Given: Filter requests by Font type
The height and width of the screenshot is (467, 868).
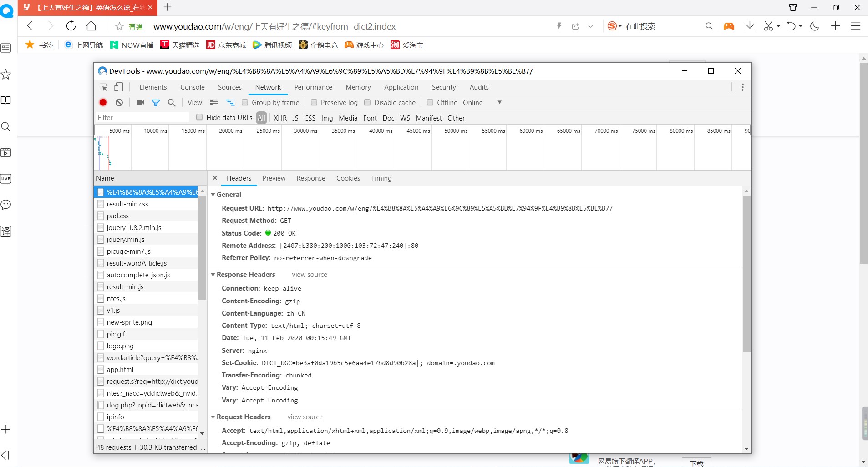Looking at the screenshot, I should 370,118.
